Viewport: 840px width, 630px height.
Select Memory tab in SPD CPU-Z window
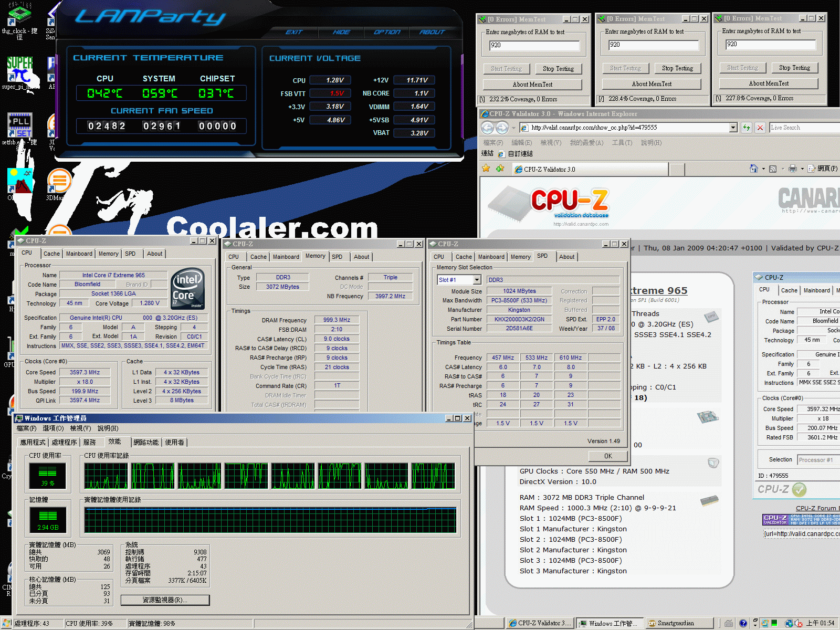tap(520, 257)
